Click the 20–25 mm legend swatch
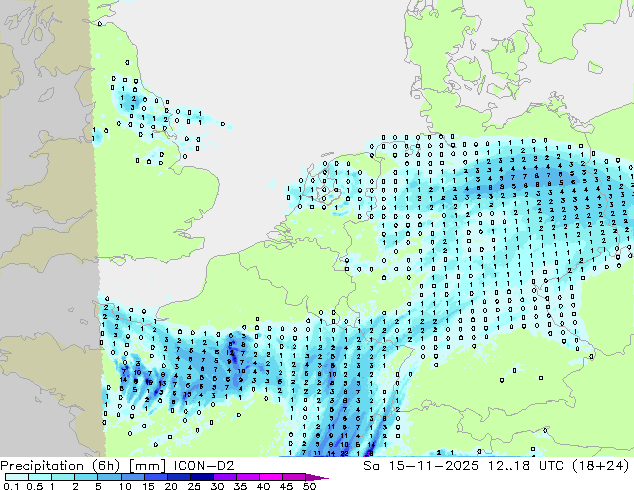634x490 pixels. [178, 477]
